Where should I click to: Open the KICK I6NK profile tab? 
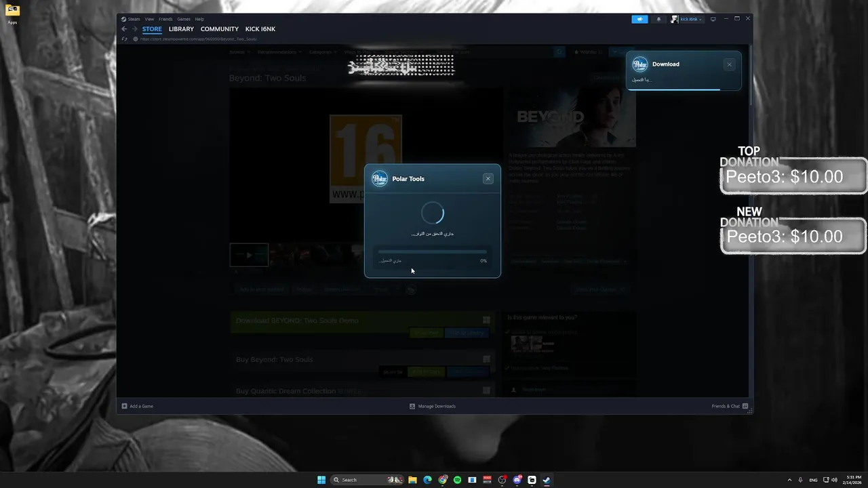(x=260, y=29)
